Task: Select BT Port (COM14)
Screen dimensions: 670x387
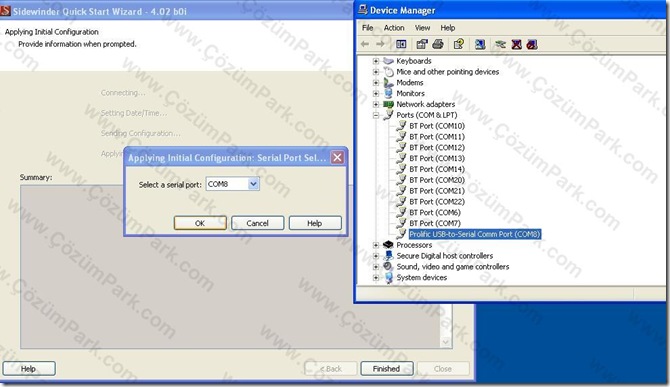Action: tap(437, 169)
